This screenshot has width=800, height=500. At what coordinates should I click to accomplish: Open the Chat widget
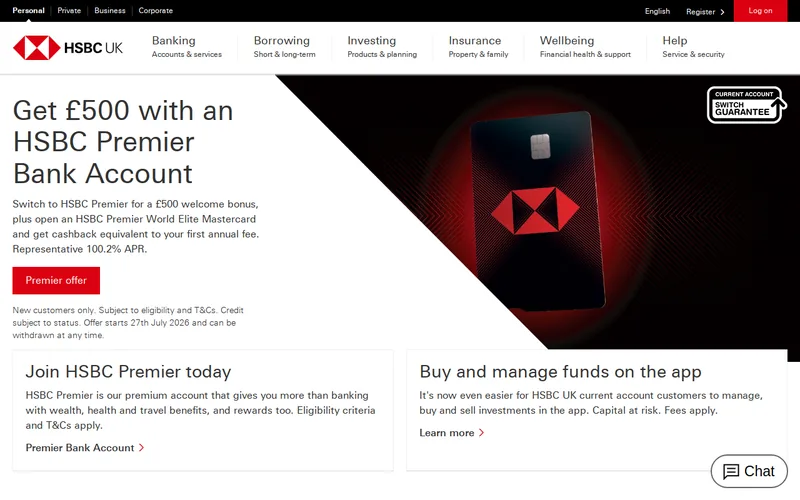point(749,471)
